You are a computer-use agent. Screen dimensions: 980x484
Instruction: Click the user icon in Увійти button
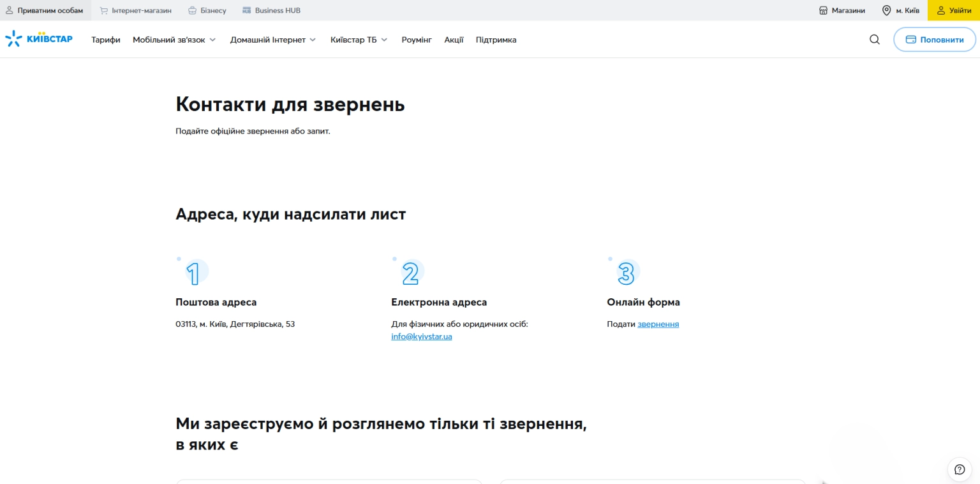tap(941, 10)
